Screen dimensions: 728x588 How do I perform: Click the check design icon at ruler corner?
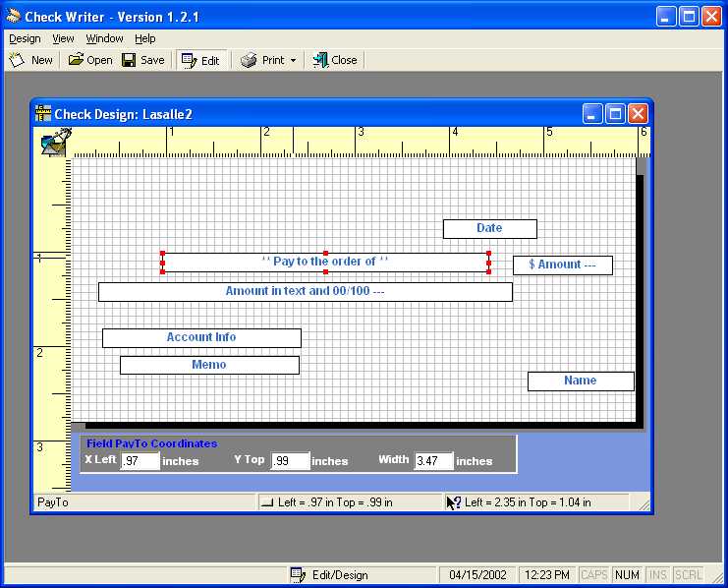click(53, 144)
